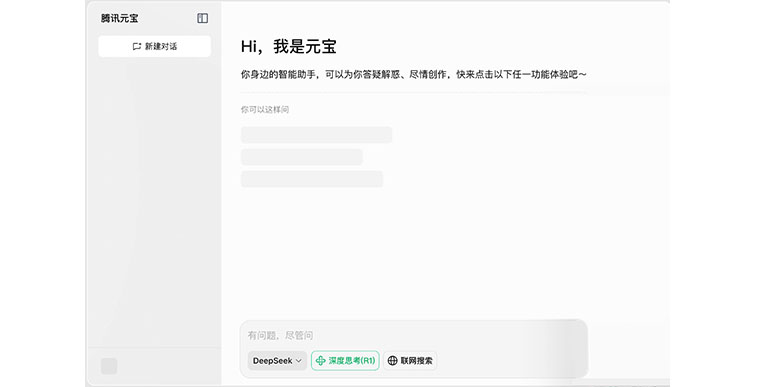
Task: Click the first suggested question placeholder
Action: [x=316, y=135]
